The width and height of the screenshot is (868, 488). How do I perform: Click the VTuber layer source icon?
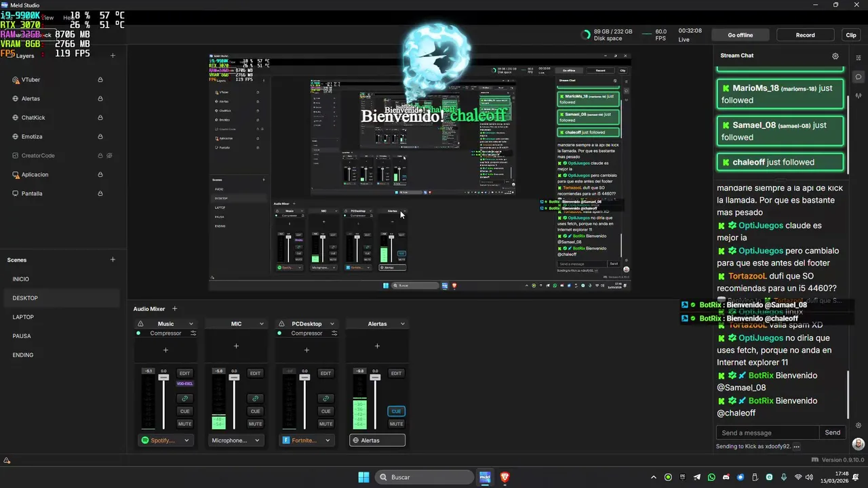(x=16, y=80)
